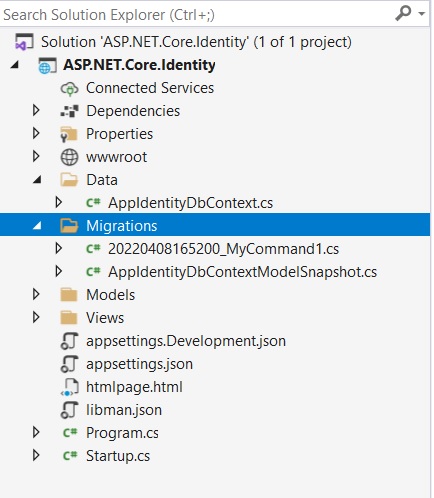This screenshot has height=498, width=434.
Task: Click the Properties wrench folder icon
Action: (x=69, y=134)
